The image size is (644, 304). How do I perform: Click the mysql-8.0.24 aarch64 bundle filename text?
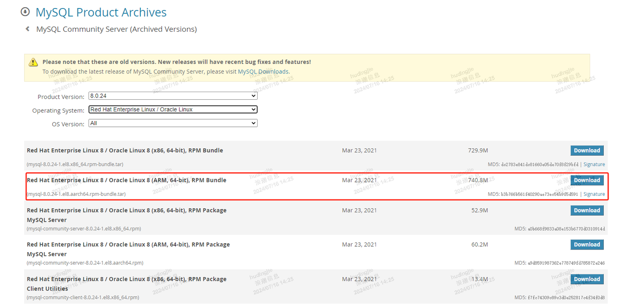point(76,194)
